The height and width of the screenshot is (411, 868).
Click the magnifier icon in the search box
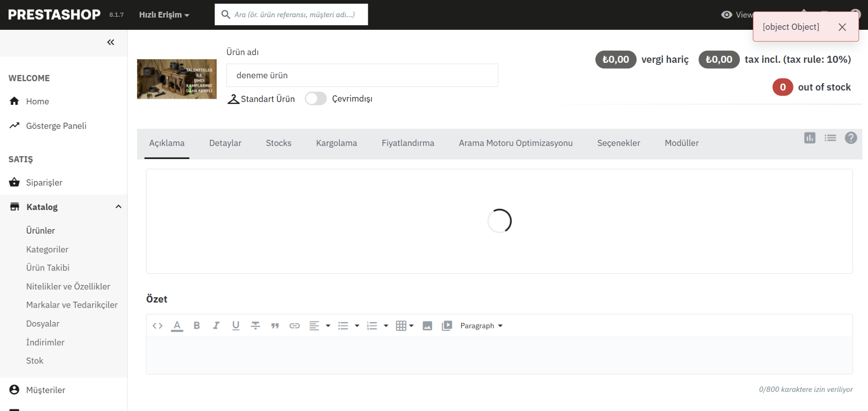(226, 14)
